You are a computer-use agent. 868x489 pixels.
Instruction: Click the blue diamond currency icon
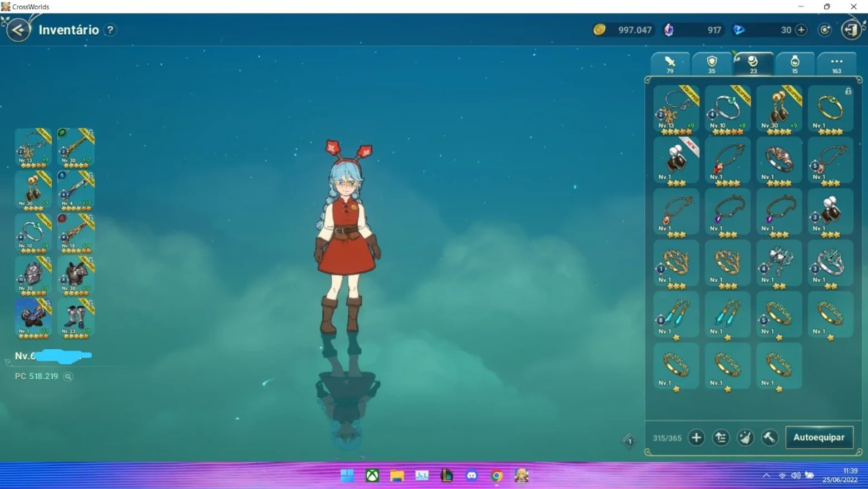739,30
